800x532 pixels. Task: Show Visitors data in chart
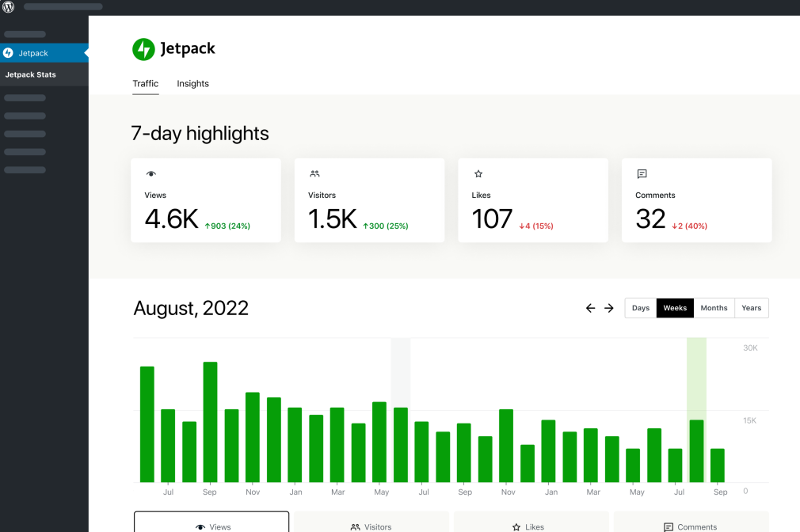click(x=371, y=522)
